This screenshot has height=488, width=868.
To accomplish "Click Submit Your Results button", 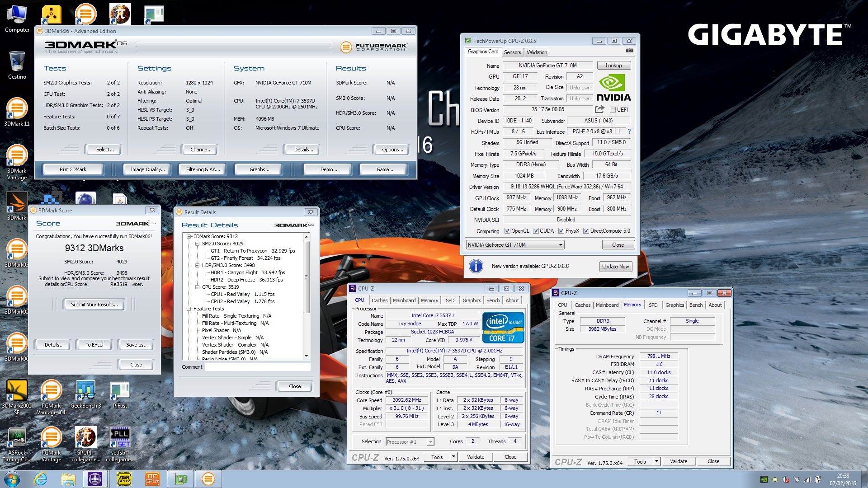I will (x=94, y=305).
